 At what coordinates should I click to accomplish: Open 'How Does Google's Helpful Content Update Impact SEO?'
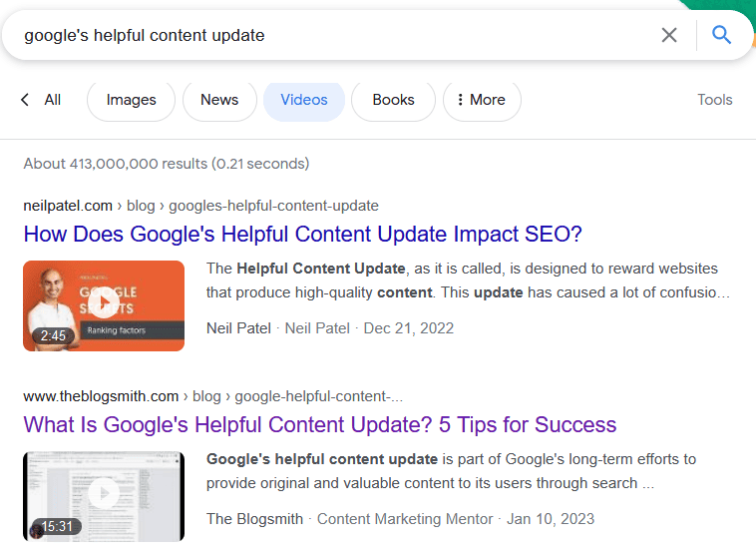pyautogui.click(x=303, y=235)
